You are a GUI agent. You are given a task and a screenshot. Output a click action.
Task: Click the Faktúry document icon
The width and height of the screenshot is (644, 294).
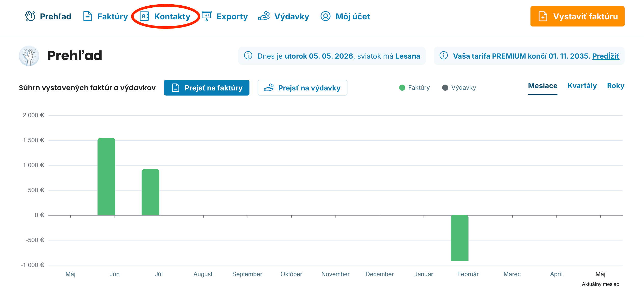(88, 16)
